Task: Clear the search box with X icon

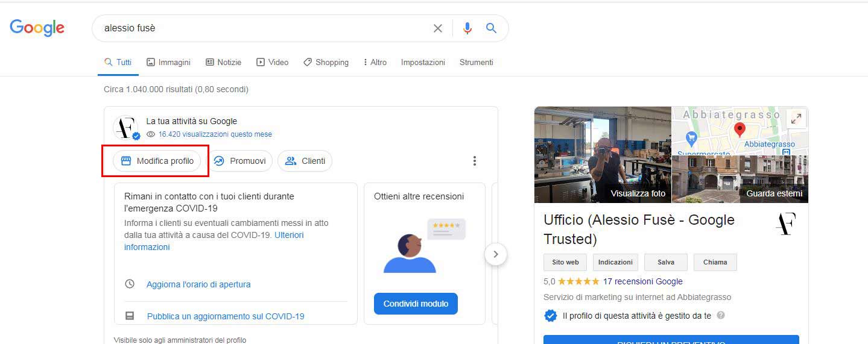Action: click(x=438, y=28)
